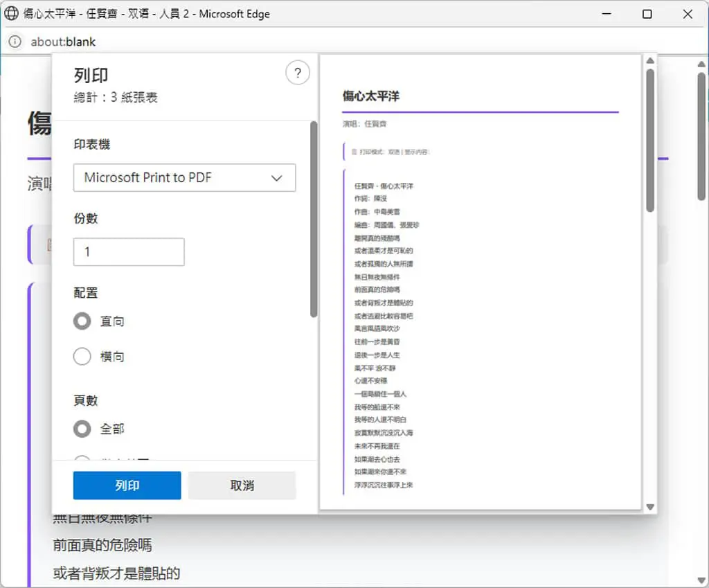Open print dialog help question mark
709x588 pixels.
point(298,72)
